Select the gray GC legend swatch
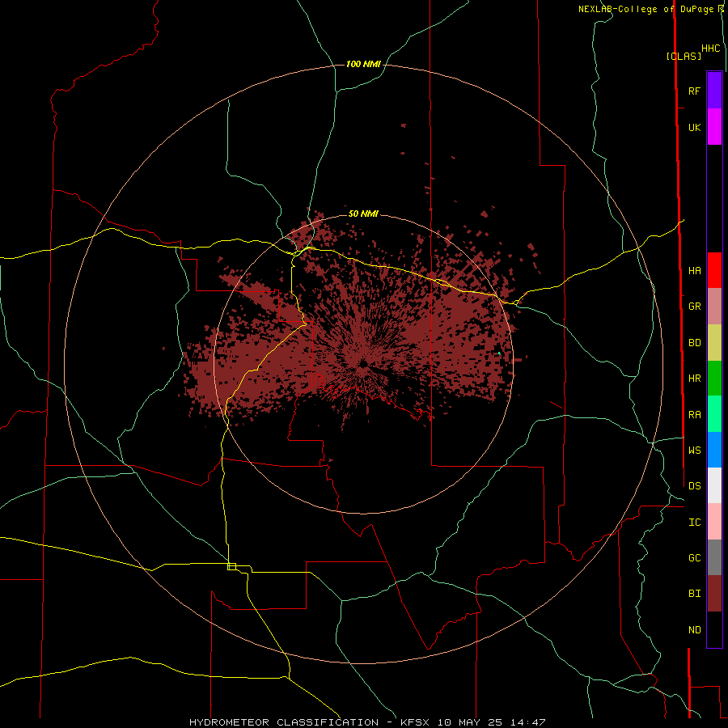The width and height of the screenshot is (728, 728). coord(714,557)
